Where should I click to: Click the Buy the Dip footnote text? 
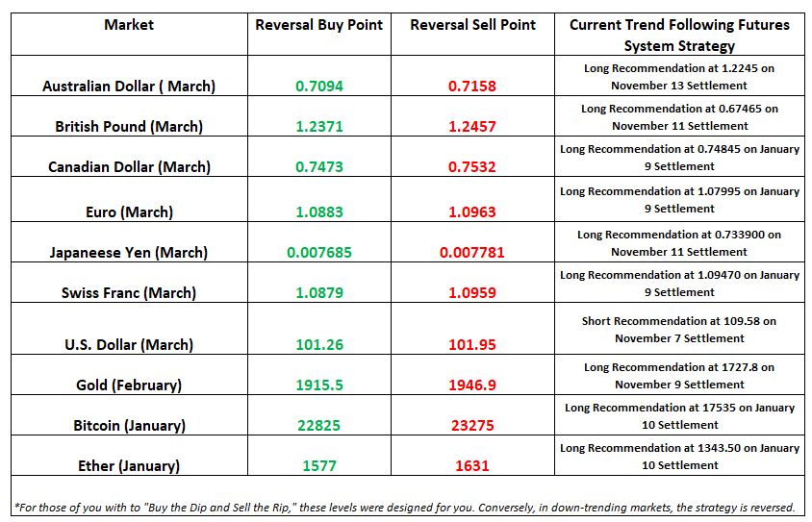pyautogui.click(x=404, y=507)
